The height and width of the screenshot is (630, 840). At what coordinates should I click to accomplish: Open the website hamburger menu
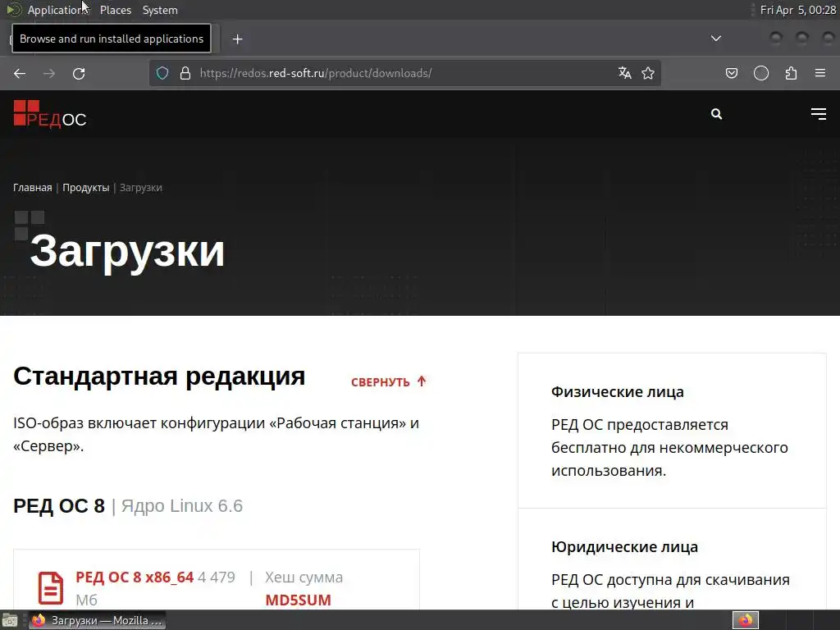click(x=818, y=113)
